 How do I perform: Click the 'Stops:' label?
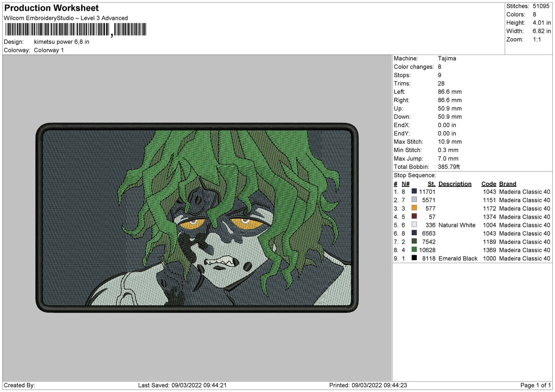pyautogui.click(x=402, y=75)
